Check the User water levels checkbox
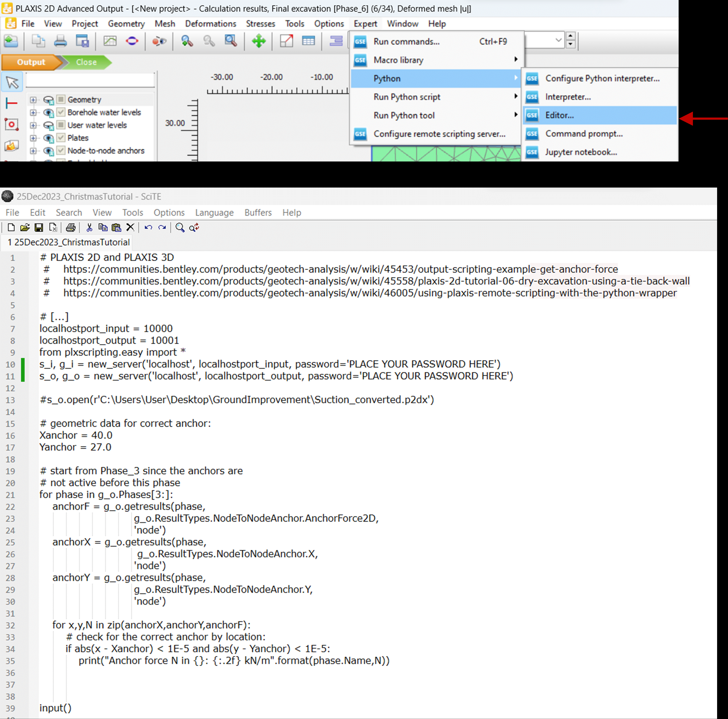 [x=61, y=125]
